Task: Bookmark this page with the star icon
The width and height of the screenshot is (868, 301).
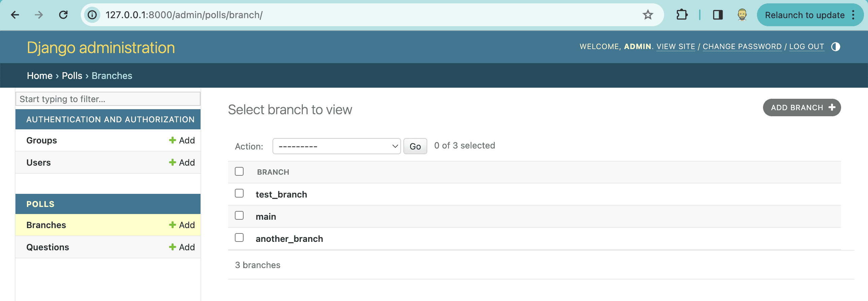Action: click(647, 15)
